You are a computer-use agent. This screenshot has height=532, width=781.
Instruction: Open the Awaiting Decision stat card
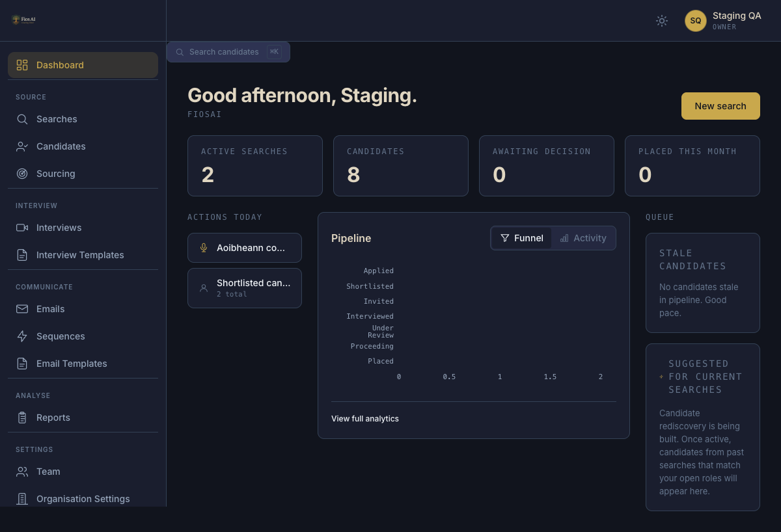coord(547,166)
